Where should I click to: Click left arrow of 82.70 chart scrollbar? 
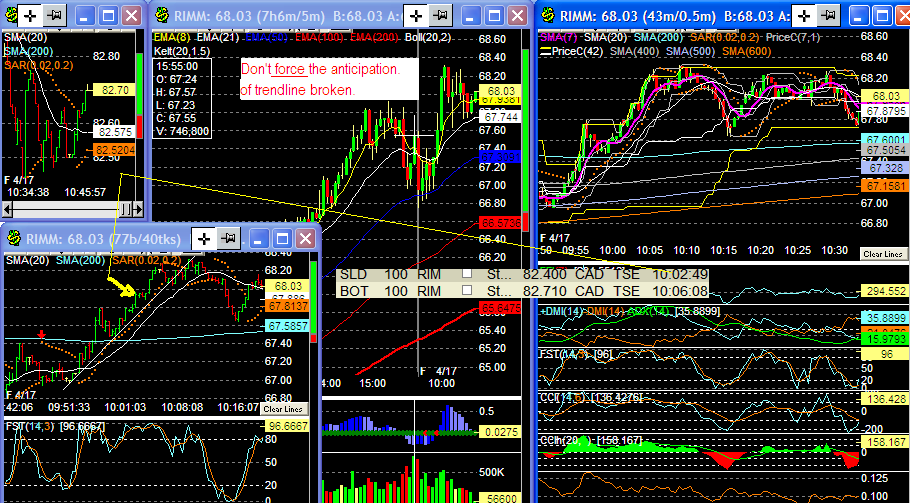[8, 209]
